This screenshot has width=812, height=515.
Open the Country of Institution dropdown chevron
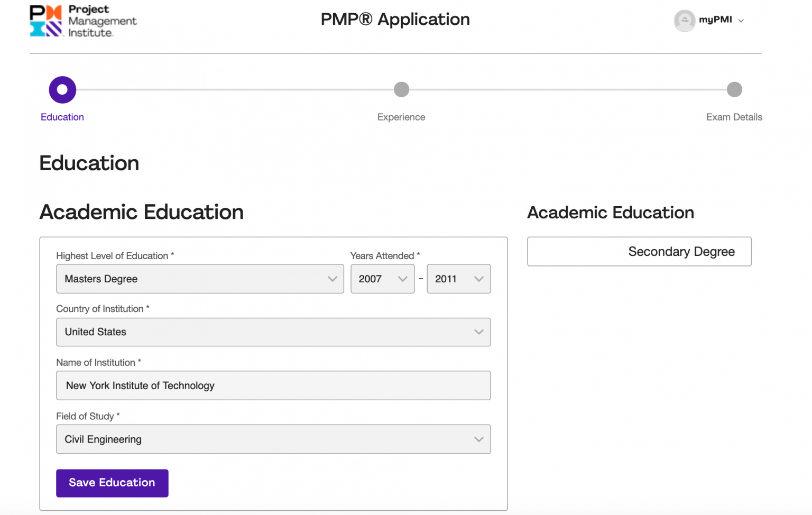click(x=478, y=332)
